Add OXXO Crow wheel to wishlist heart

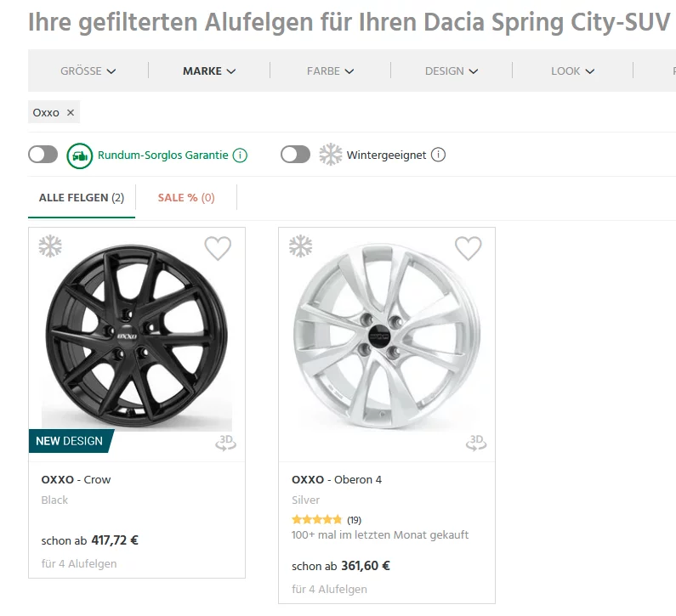(x=218, y=248)
